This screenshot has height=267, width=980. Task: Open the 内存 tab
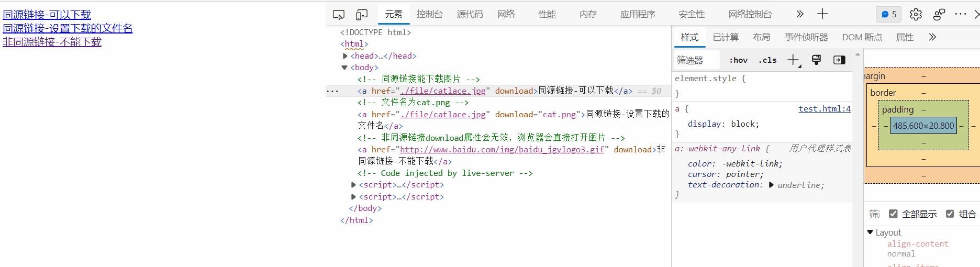click(x=588, y=14)
